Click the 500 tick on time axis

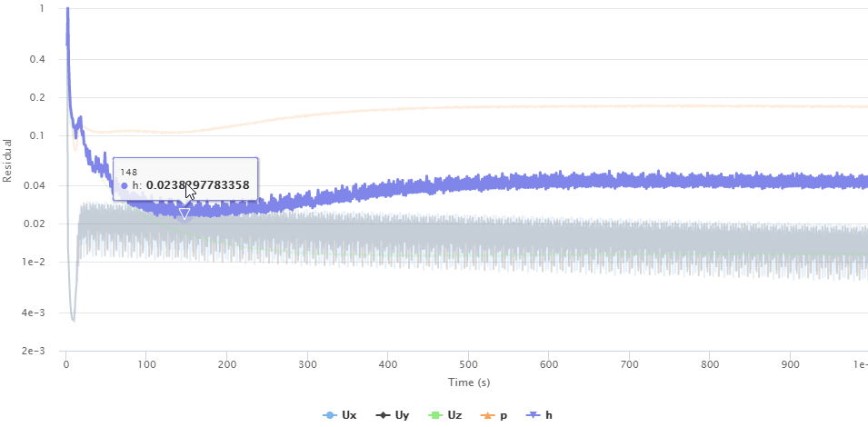(x=468, y=365)
